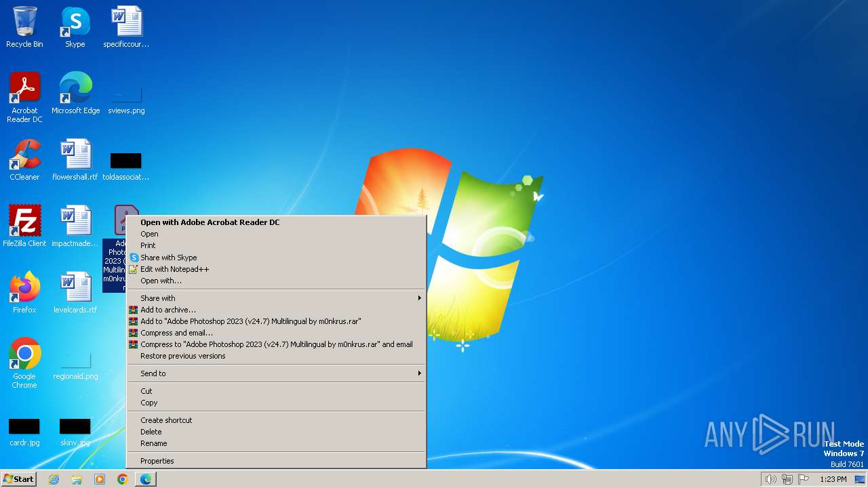Image resolution: width=868 pixels, height=488 pixels.
Task: Open Microsoft Edge from the taskbar
Action: click(146, 479)
